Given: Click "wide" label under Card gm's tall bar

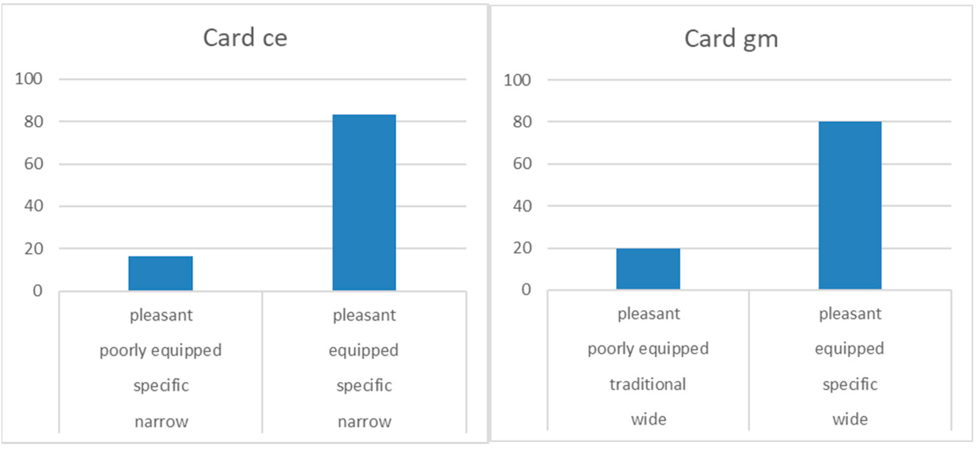Looking at the screenshot, I should 850,419.
